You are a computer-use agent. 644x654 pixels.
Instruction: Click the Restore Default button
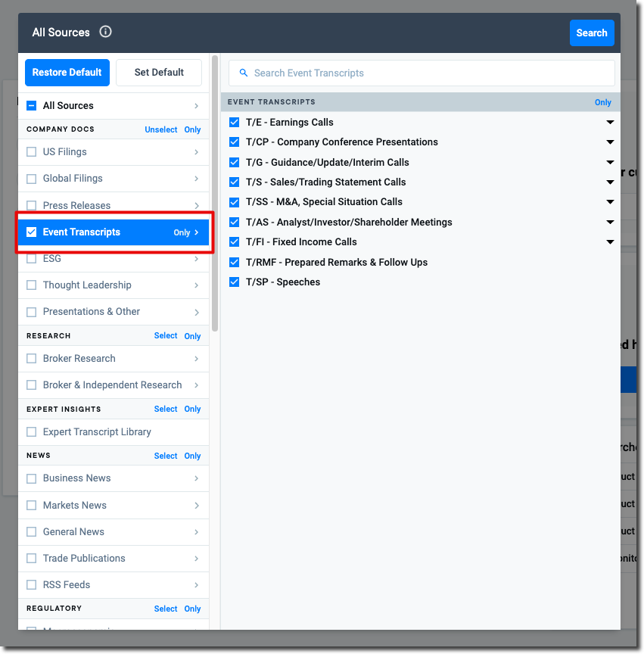pyautogui.click(x=67, y=73)
